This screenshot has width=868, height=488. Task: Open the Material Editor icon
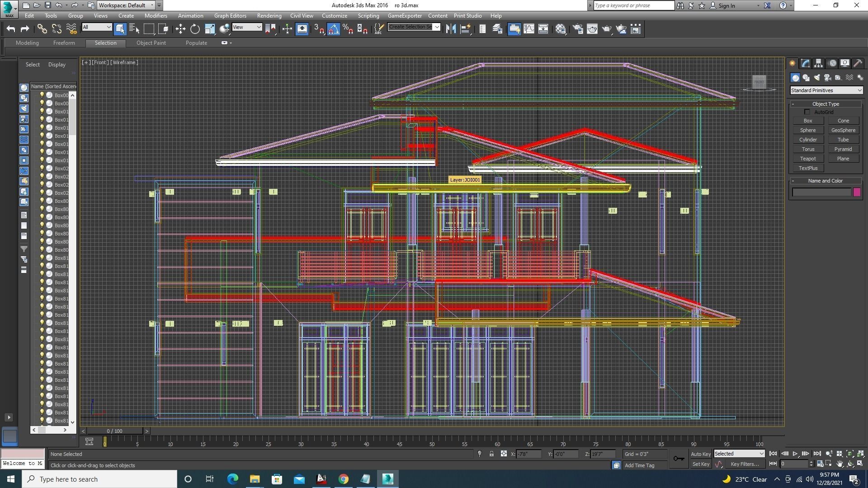[x=561, y=28]
